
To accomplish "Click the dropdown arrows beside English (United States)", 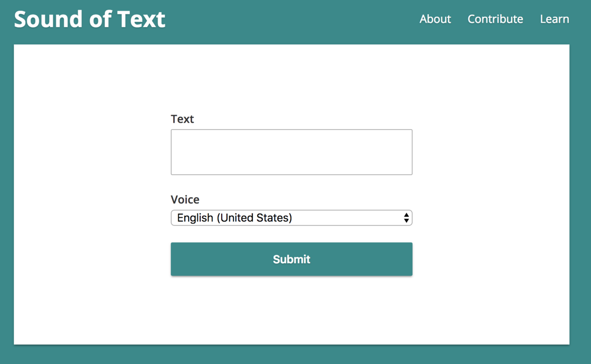I will [x=407, y=218].
